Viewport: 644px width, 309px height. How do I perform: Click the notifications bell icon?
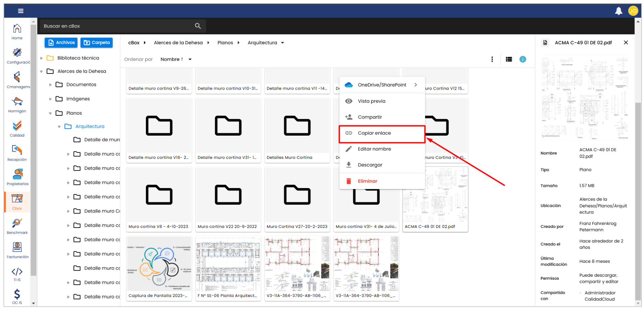coord(618,11)
